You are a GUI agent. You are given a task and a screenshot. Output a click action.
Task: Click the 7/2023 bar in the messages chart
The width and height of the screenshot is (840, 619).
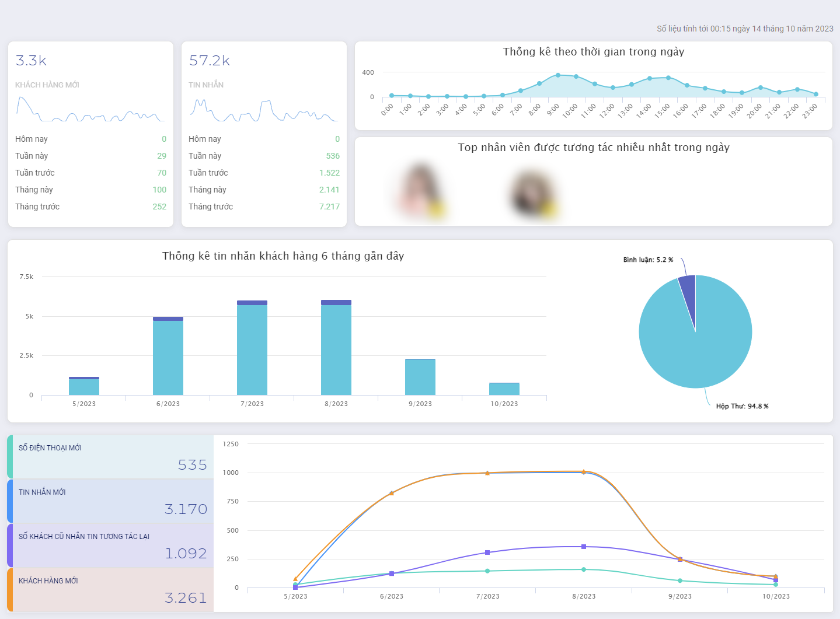pos(252,348)
